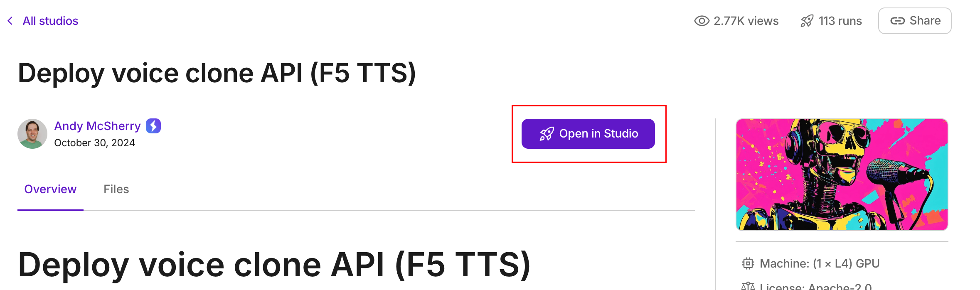This screenshot has width=980, height=290.
Task: Click the 113 runs count text
Action: pos(840,21)
